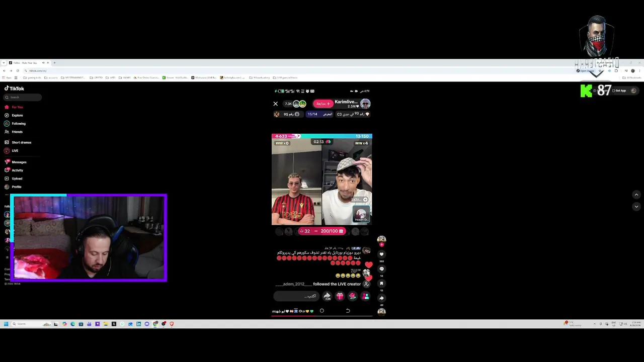Go to the previous video with the up chevron

click(636, 195)
